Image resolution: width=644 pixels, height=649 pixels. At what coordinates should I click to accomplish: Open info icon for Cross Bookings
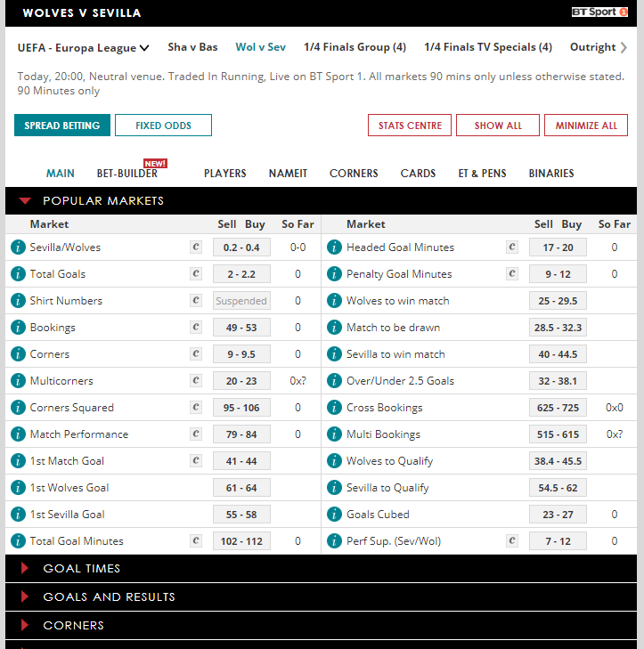334,407
